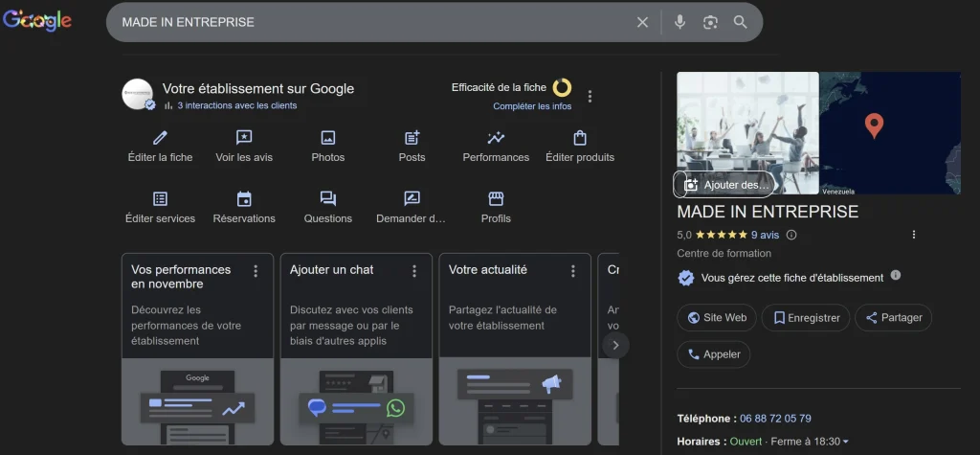The image size is (980, 455).
Task: Open Éditer la fiche
Action: 161,148
